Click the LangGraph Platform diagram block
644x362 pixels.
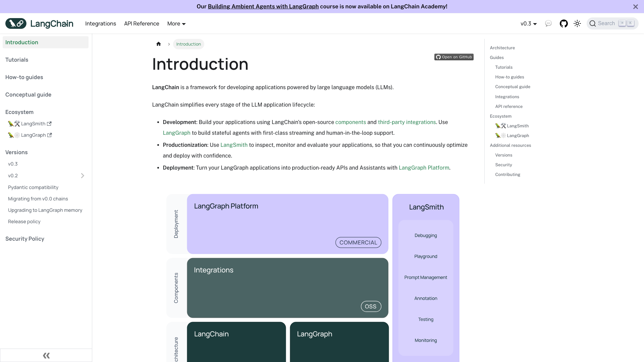click(287, 224)
